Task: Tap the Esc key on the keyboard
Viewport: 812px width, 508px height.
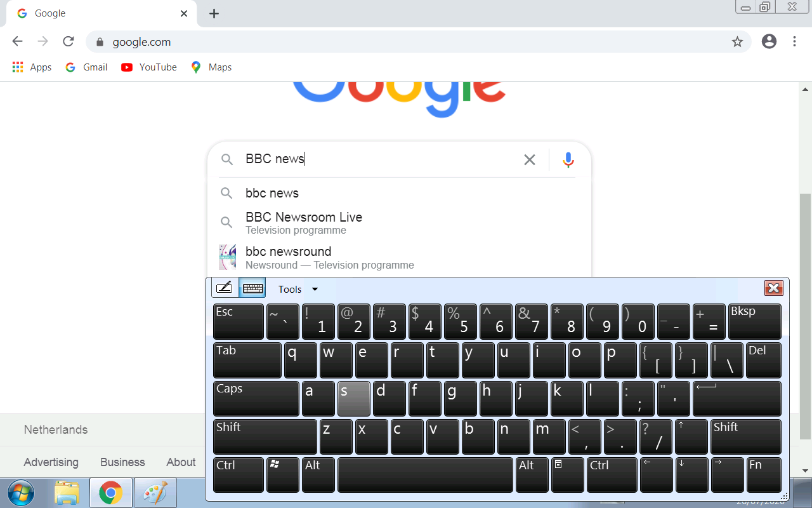Action: pyautogui.click(x=239, y=322)
